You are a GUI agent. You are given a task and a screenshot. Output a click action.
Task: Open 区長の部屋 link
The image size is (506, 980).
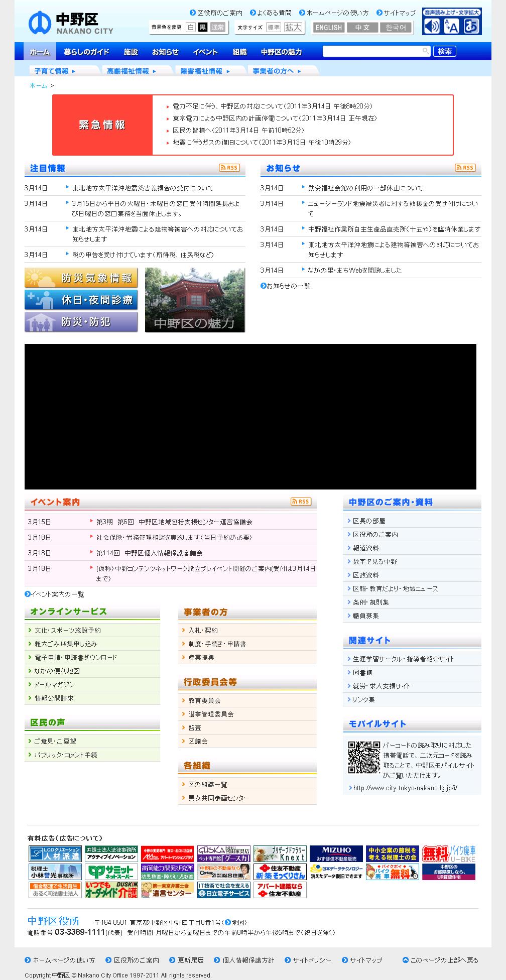coord(369,521)
